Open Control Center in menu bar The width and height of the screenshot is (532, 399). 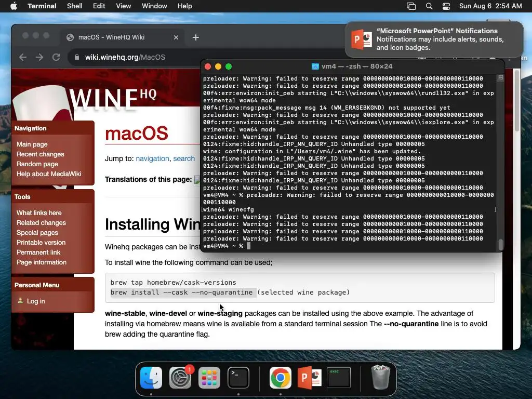(x=446, y=6)
